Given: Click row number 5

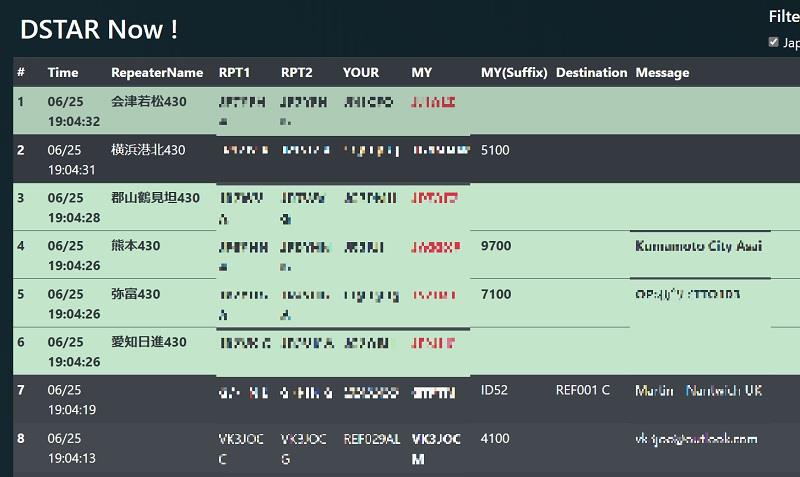Looking at the screenshot, I should tap(20, 294).
